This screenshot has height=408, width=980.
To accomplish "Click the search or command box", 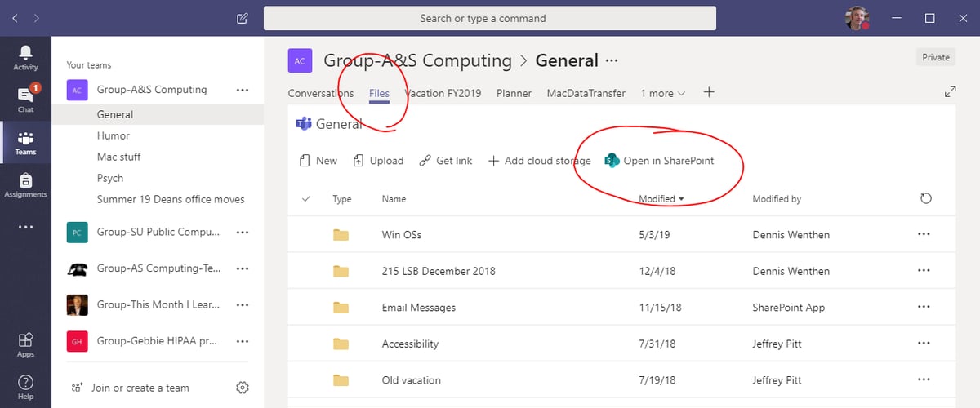I will [x=489, y=18].
